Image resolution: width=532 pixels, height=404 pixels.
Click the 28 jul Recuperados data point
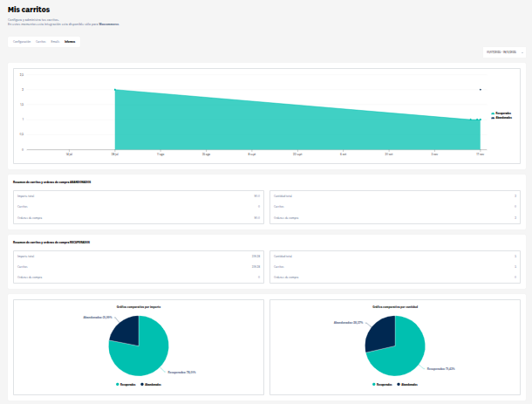point(115,90)
